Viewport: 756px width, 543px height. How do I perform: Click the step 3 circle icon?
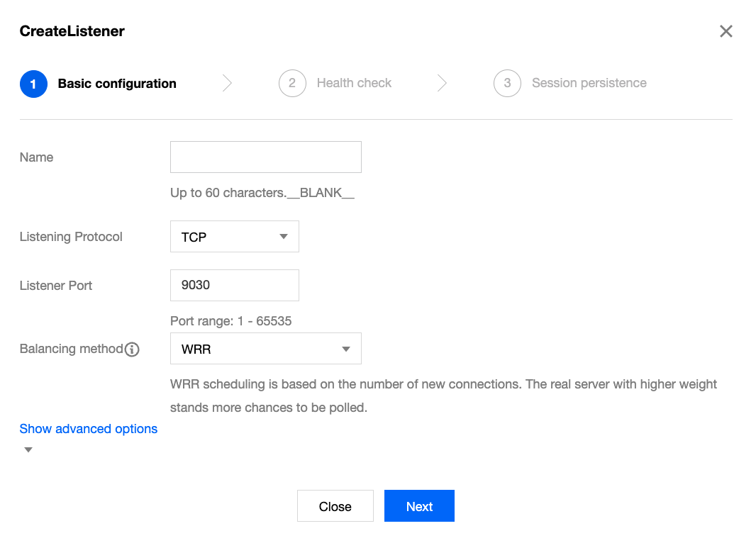point(507,83)
